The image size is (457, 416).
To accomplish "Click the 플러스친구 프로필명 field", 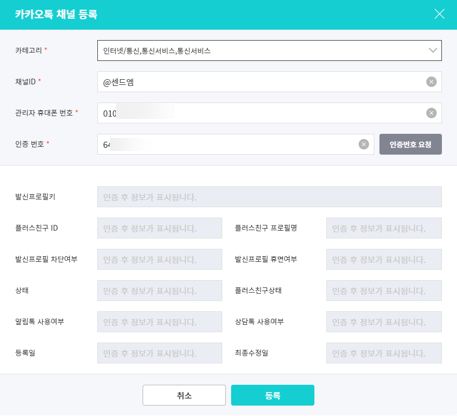I will pos(384,228).
